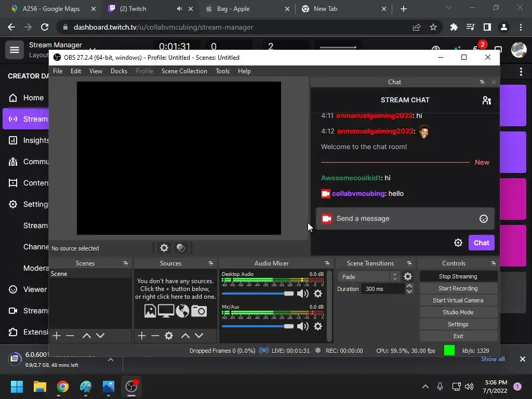This screenshot has width=532, height=399.
Task: Add browser source globe icon
Action: coord(182,311)
